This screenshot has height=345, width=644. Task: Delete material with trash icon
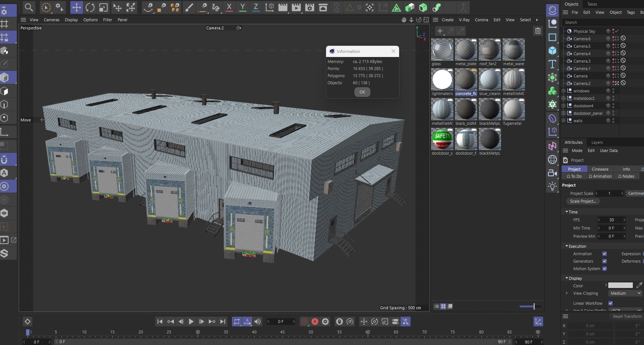(x=538, y=31)
